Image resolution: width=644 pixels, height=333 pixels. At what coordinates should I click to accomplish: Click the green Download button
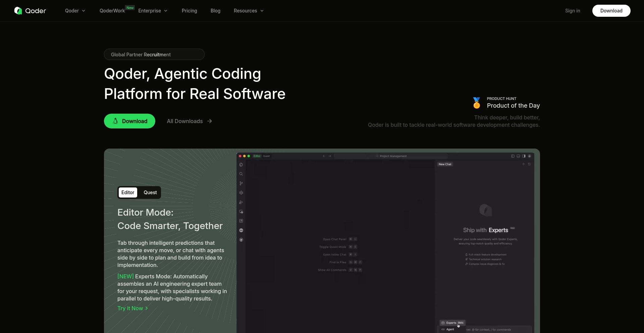[129, 121]
